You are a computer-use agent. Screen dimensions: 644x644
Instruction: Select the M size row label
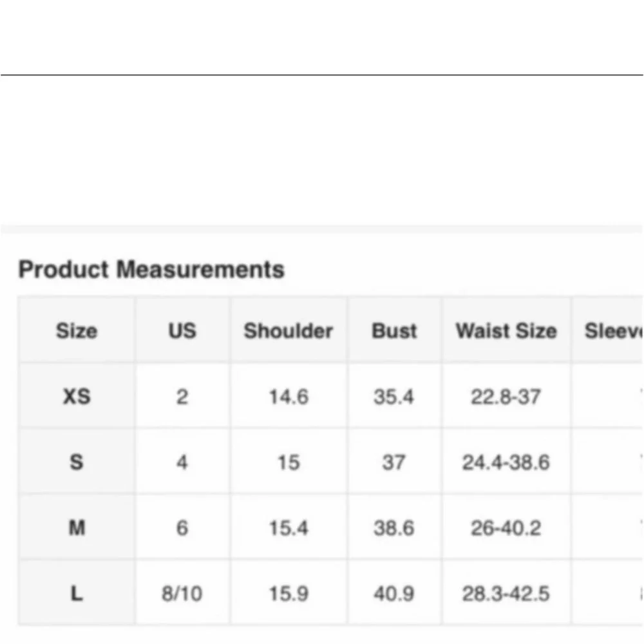(76, 528)
